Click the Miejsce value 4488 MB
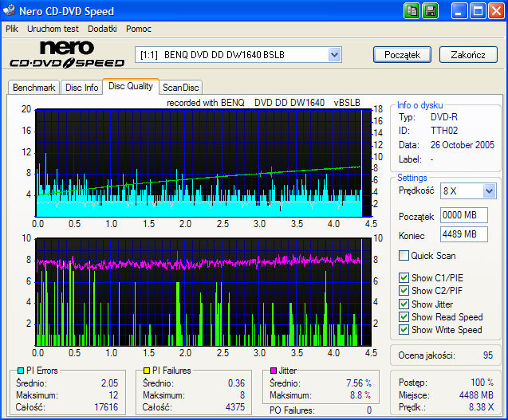The width and height of the screenshot is (508, 420). pyautogui.click(x=476, y=395)
